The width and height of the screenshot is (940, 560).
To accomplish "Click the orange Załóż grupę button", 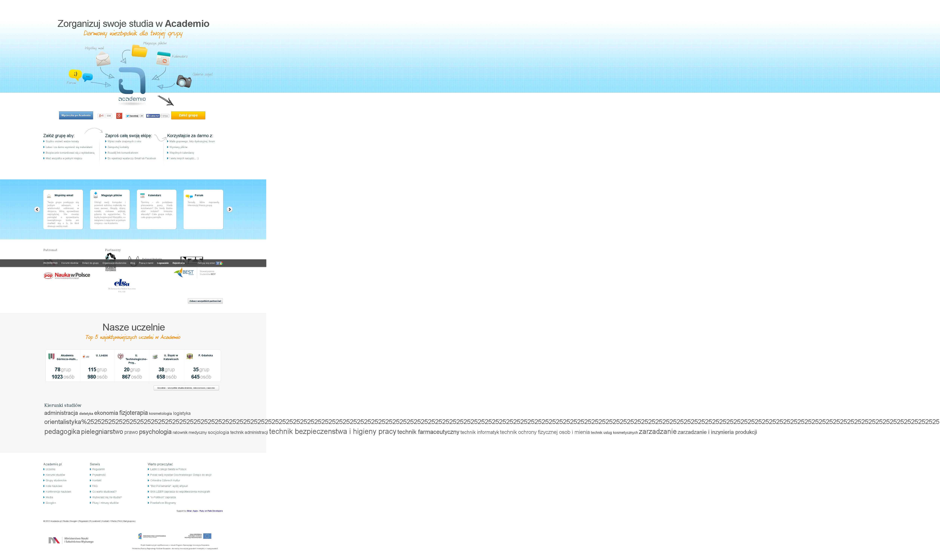I will [x=188, y=115].
